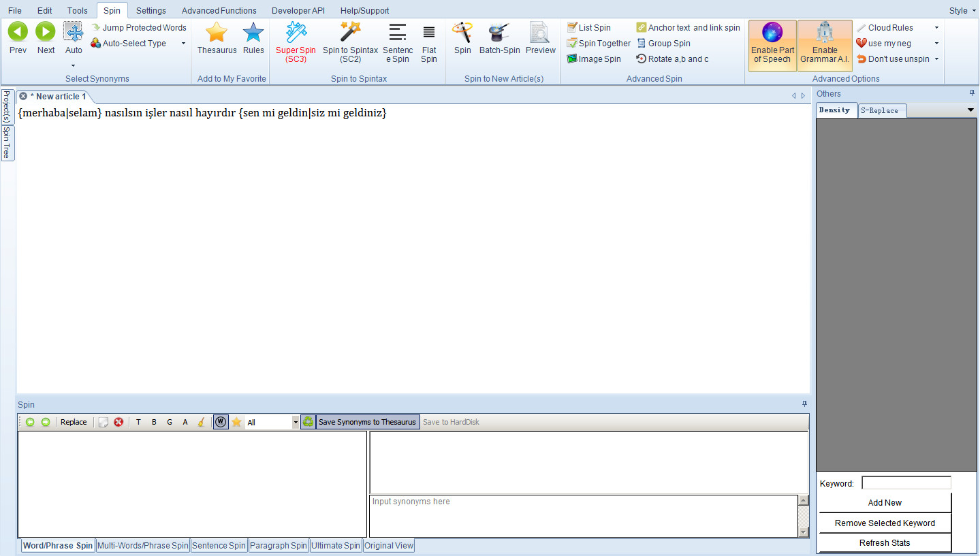The image size is (980, 556).
Task: Click the Batch-Spin icon
Action: click(499, 33)
